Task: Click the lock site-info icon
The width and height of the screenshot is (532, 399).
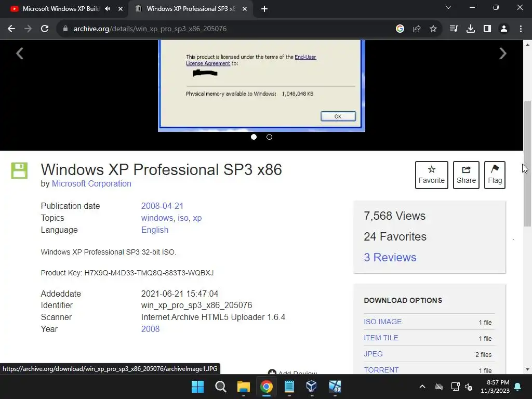Action: pos(65,29)
